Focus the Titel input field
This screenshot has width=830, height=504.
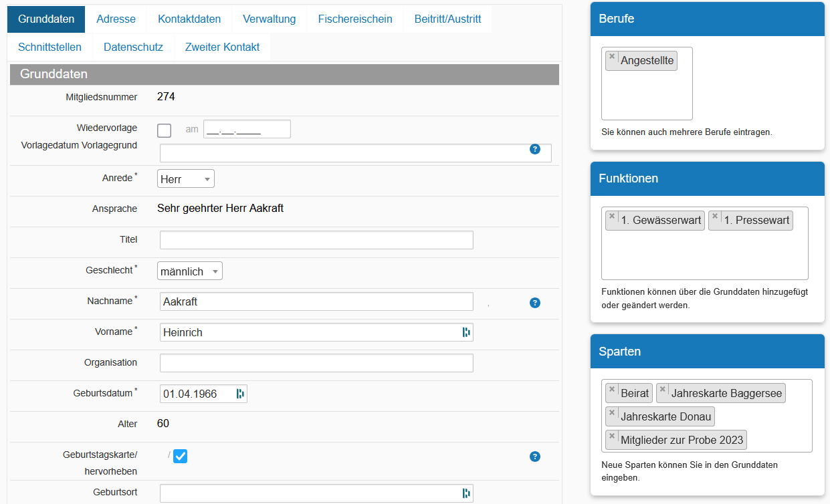316,240
